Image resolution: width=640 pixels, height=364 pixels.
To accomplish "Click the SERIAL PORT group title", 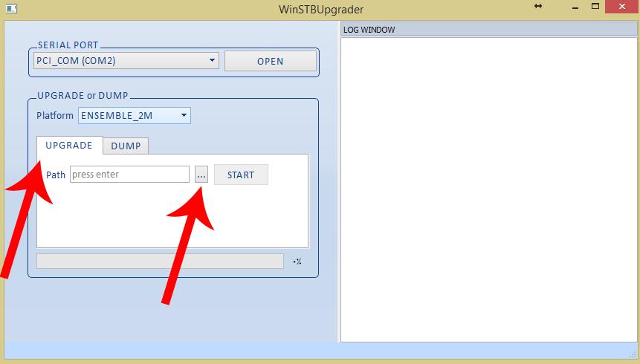I will click(x=68, y=45).
